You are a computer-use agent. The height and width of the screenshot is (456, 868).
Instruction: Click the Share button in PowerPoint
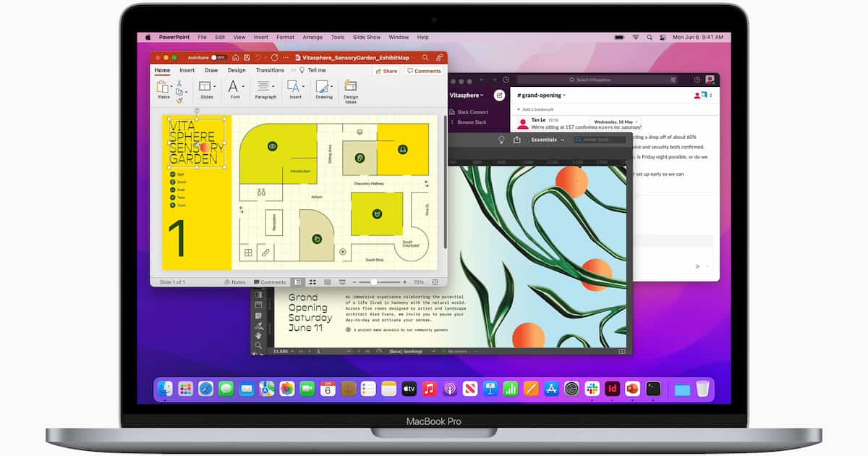click(x=386, y=71)
